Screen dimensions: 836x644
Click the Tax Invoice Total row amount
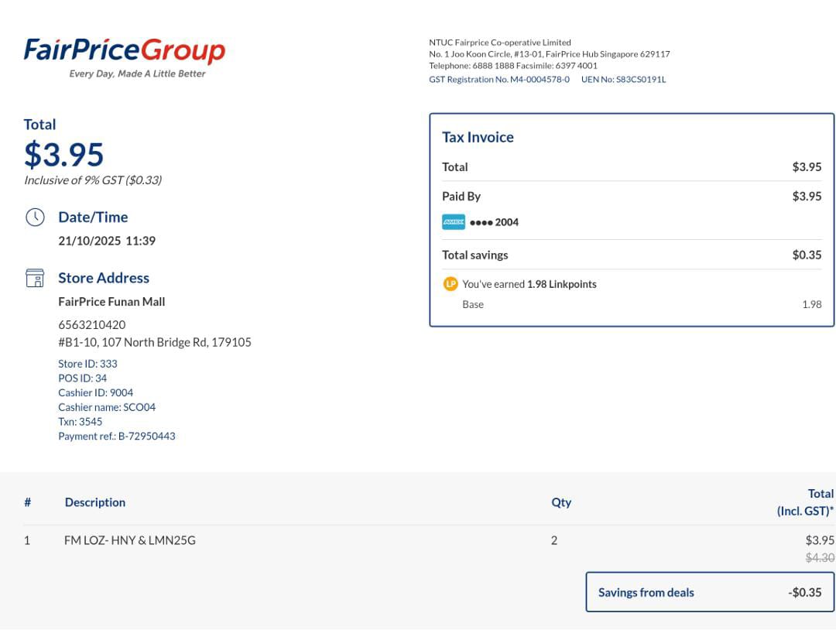[x=807, y=167]
